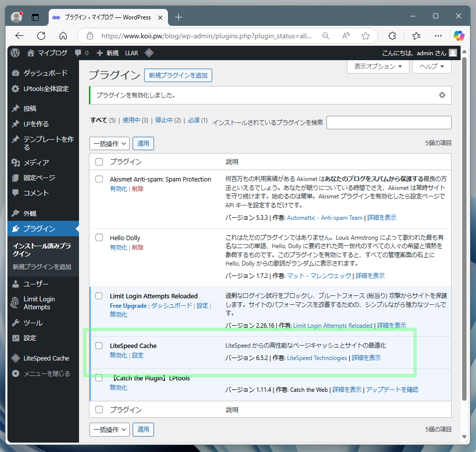
Task: Check Limit Login Attempts Reloaded checkbox
Action: pyautogui.click(x=99, y=296)
